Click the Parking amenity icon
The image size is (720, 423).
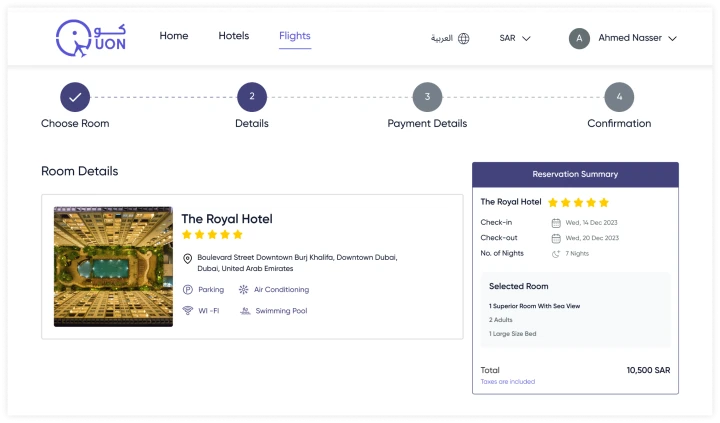(187, 290)
